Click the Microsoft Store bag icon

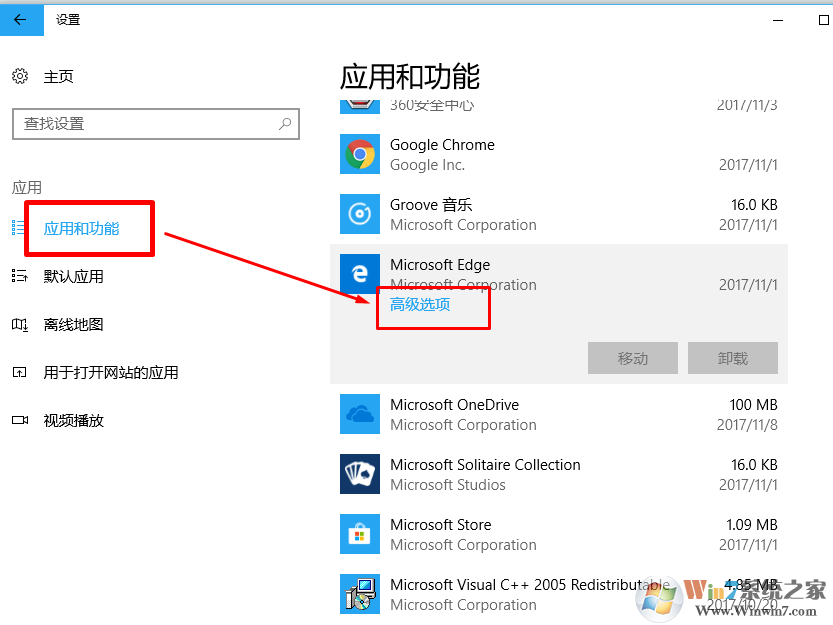pos(360,534)
